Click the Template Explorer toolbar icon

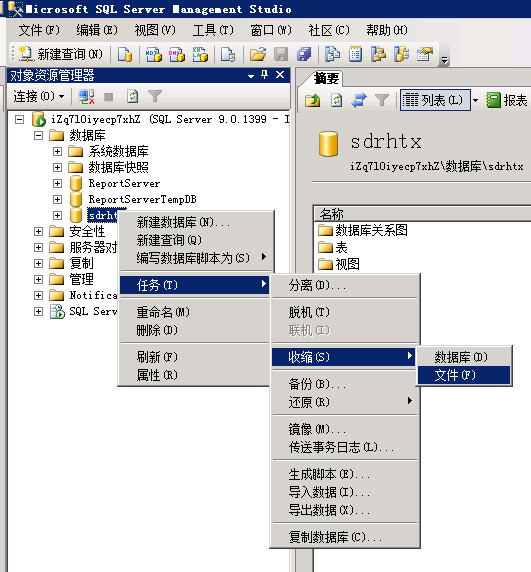point(402,54)
